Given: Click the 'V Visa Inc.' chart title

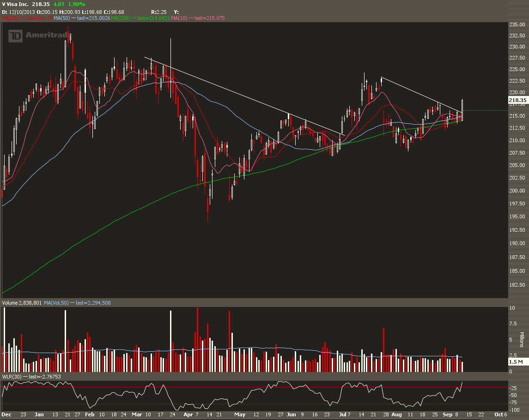Looking at the screenshot, I should click(x=15, y=4).
